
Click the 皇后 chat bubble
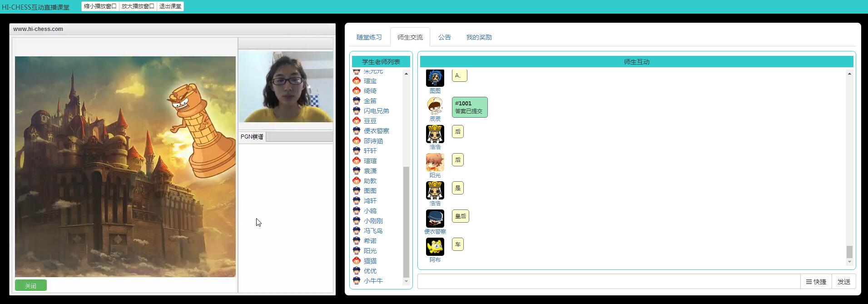pyautogui.click(x=461, y=216)
